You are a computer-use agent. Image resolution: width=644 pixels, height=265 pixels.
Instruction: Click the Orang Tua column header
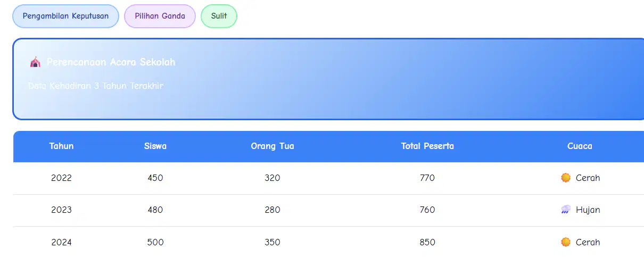click(273, 146)
